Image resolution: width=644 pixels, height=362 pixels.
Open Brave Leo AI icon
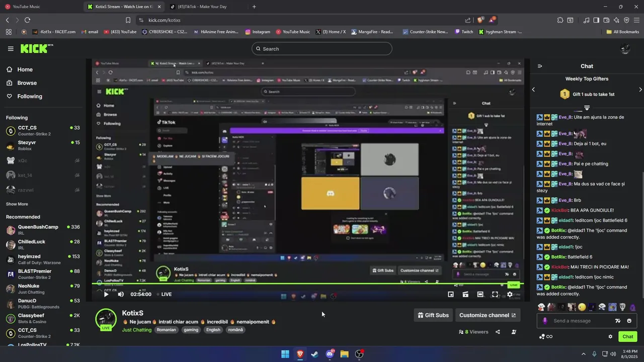[616, 20]
